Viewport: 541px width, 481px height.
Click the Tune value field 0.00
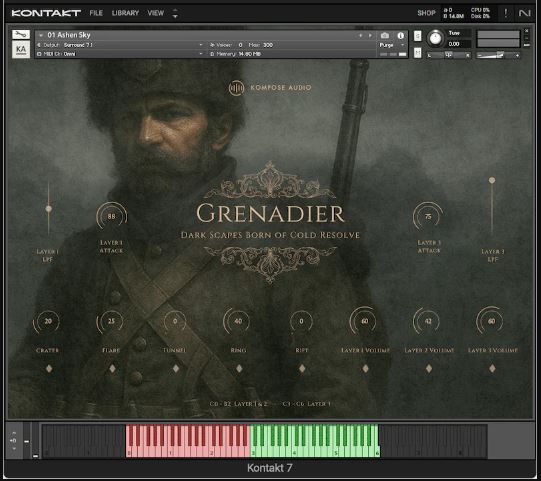point(459,44)
